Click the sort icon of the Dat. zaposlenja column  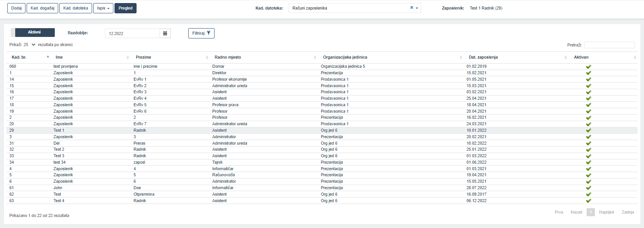[x=566, y=57]
